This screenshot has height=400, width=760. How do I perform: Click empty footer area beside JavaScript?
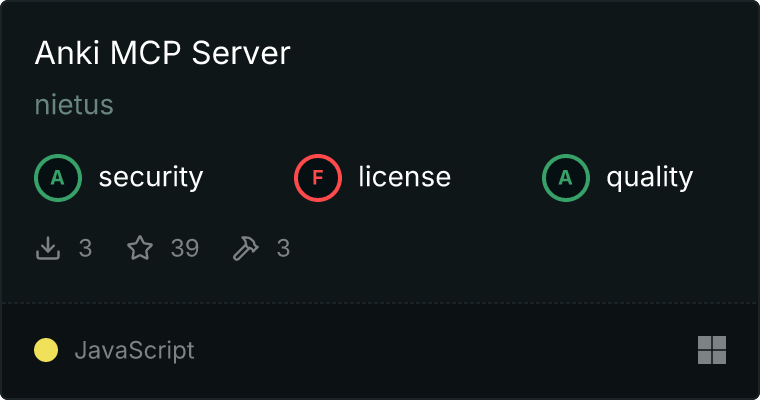point(420,350)
